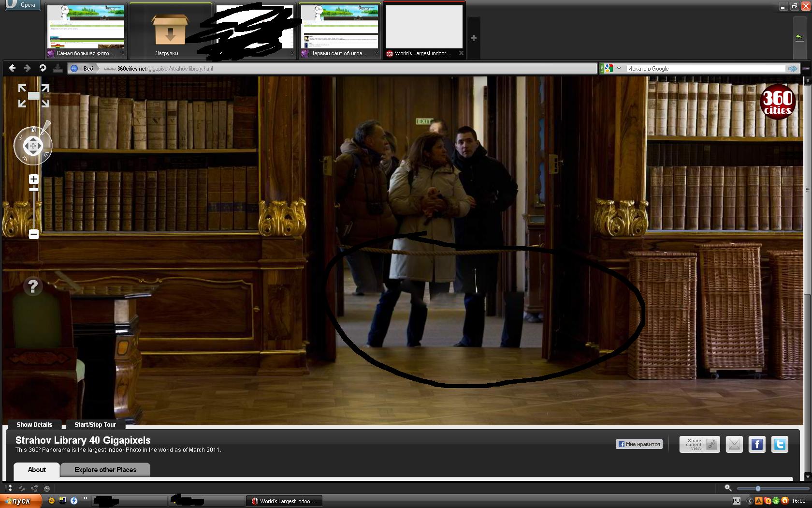Image resolution: width=812 pixels, height=508 pixels.
Task: Expand the Google search engine dropdown
Action: [619, 68]
